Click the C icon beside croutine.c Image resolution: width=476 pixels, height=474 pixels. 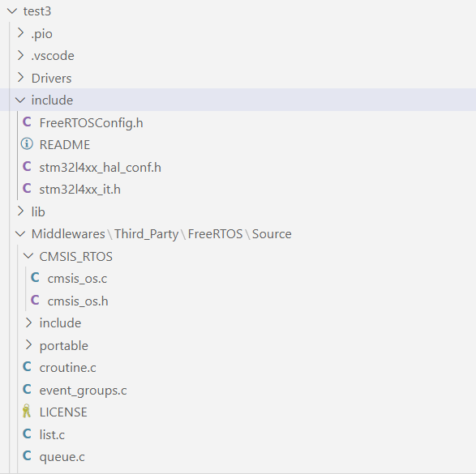pos(27,367)
